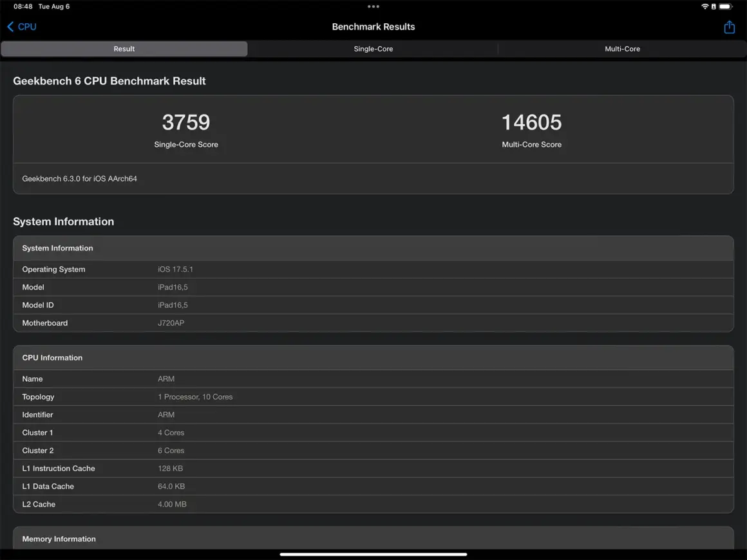
Task: Select the L1 Data Cache label
Action: coord(48,486)
